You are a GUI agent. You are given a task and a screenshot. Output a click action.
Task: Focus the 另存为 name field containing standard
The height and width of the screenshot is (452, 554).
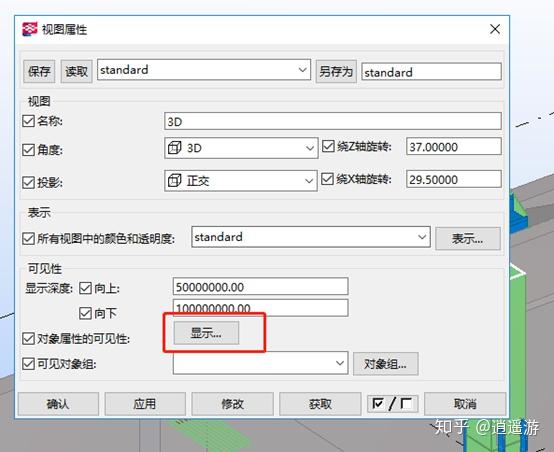coord(431,72)
